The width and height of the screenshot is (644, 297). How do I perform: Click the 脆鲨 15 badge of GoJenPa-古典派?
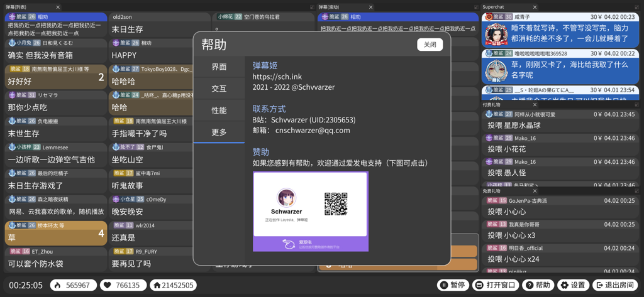(497, 200)
